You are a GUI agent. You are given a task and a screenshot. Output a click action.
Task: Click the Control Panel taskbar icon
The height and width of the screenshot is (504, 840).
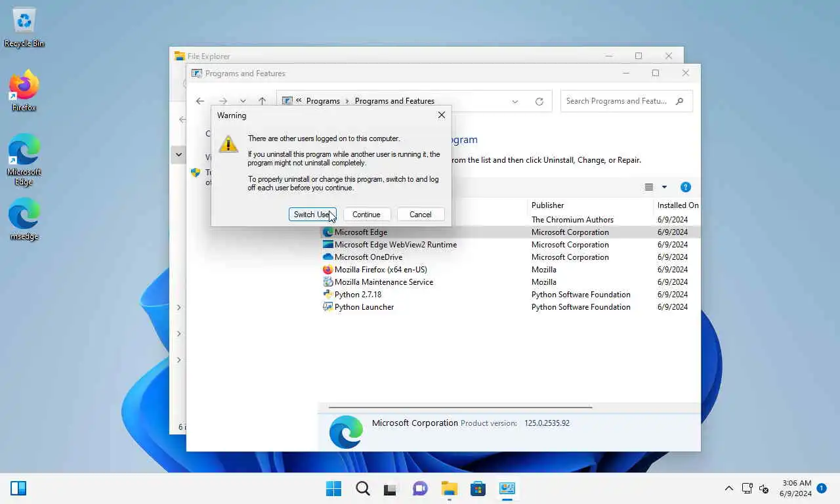[x=507, y=488]
